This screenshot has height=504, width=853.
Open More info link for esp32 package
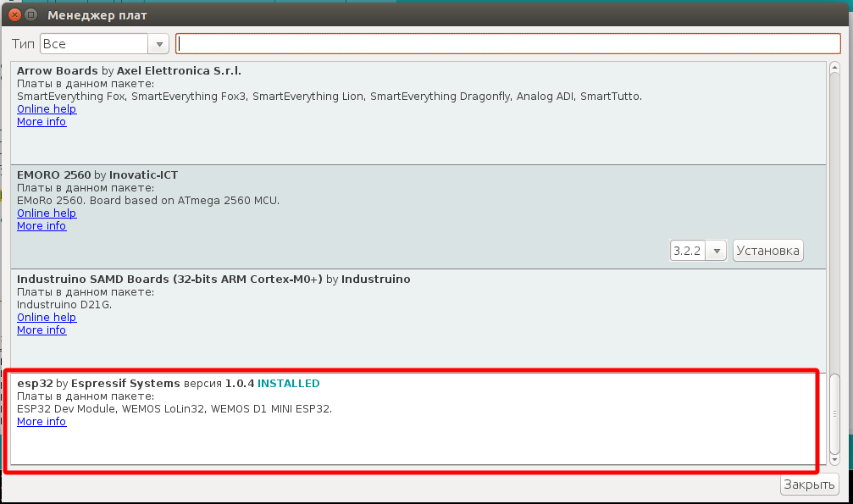(42, 422)
